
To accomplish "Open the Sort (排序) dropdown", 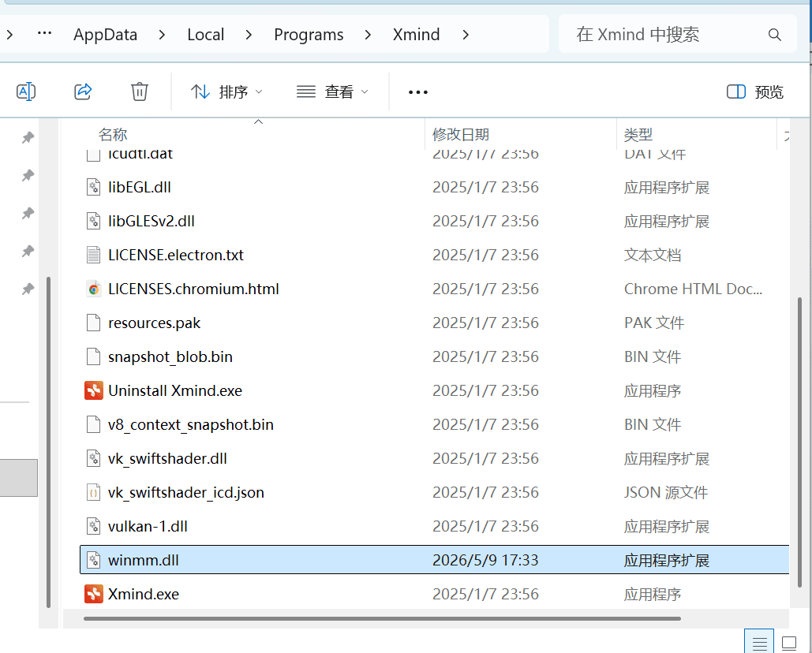I will click(226, 92).
